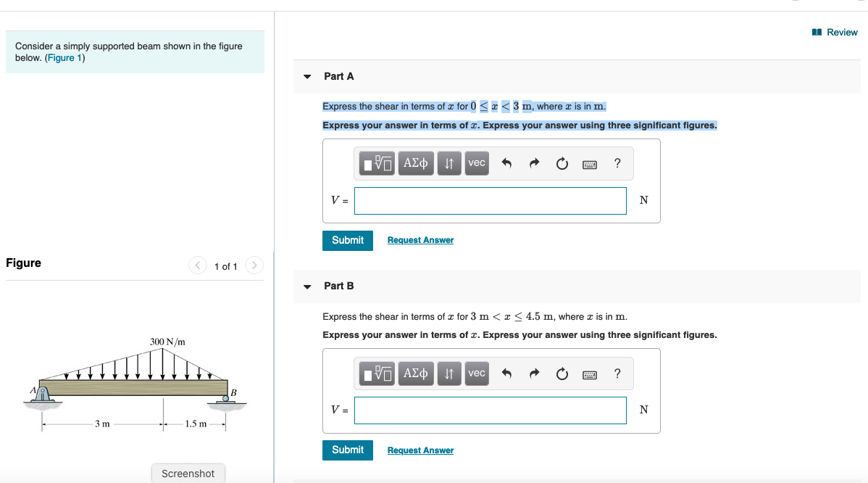Collapse the Part B section

click(307, 286)
